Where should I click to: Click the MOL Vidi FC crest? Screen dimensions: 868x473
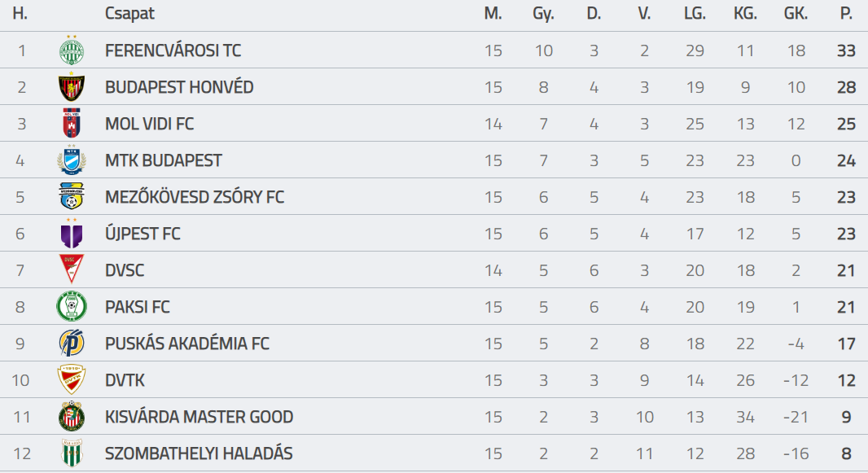pos(72,124)
